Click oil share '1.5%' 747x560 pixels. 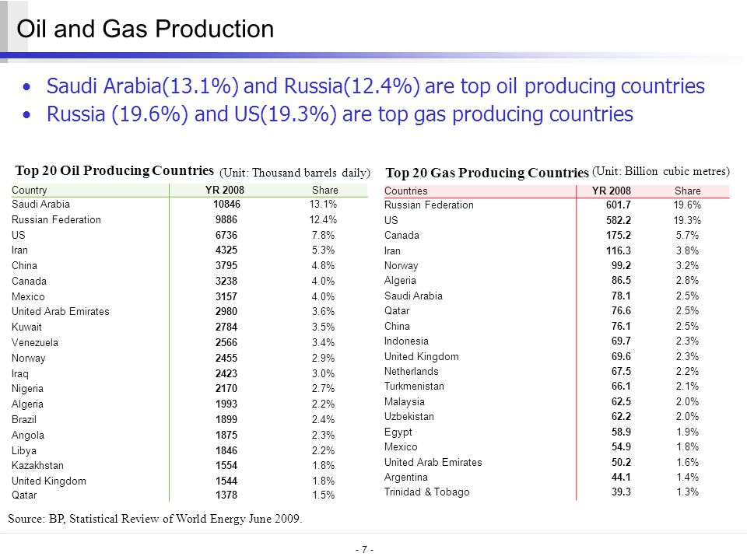pyautogui.click(x=324, y=495)
